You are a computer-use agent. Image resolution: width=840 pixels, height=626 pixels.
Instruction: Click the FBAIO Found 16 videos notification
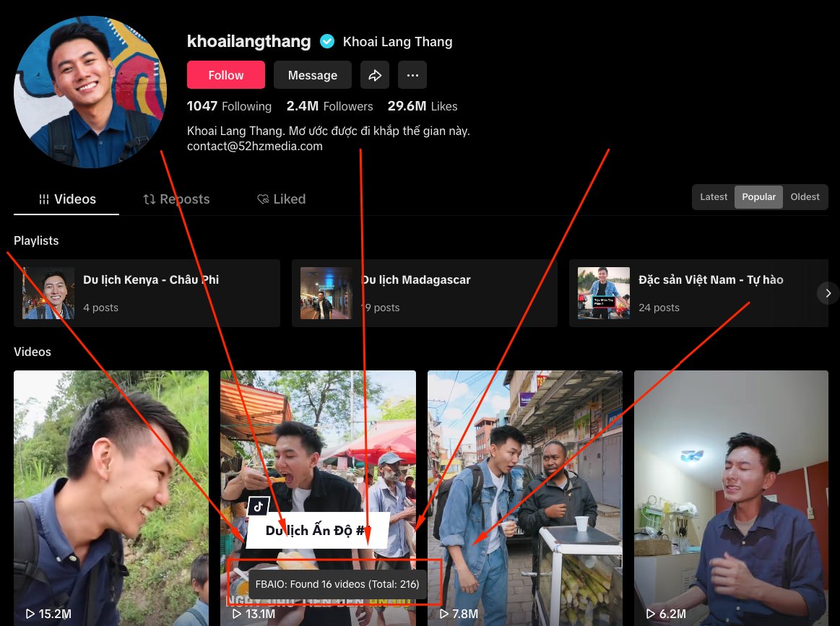click(337, 584)
